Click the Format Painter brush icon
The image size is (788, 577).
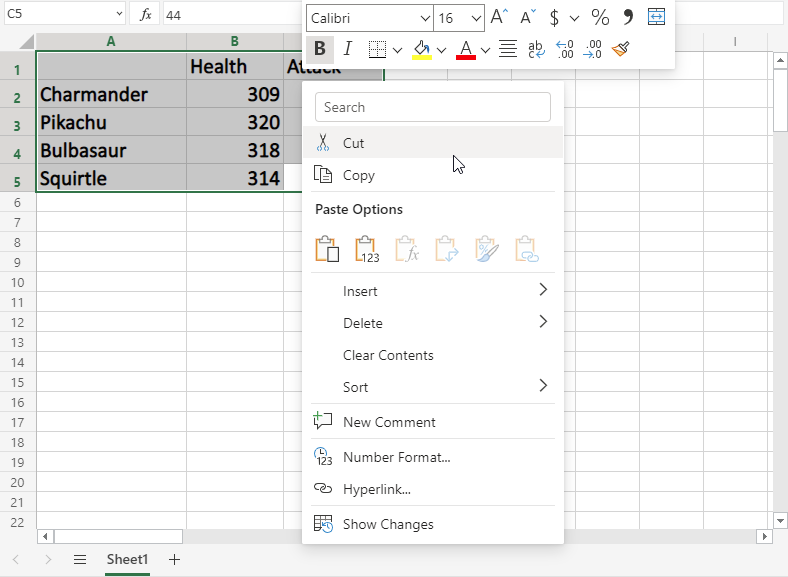(x=620, y=49)
